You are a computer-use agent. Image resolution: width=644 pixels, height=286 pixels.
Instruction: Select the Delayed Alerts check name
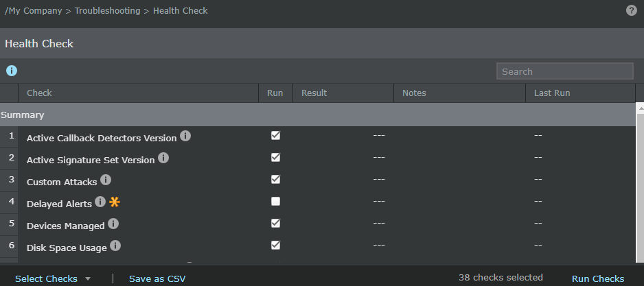[59, 204]
